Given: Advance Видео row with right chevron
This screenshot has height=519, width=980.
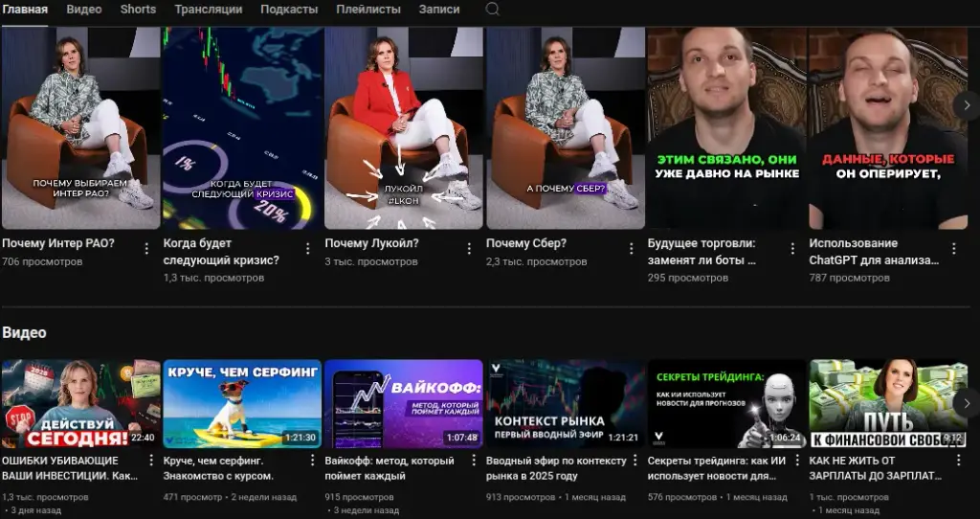Looking at the screenshot, I should pyautogui.click(x=967, y=403).
